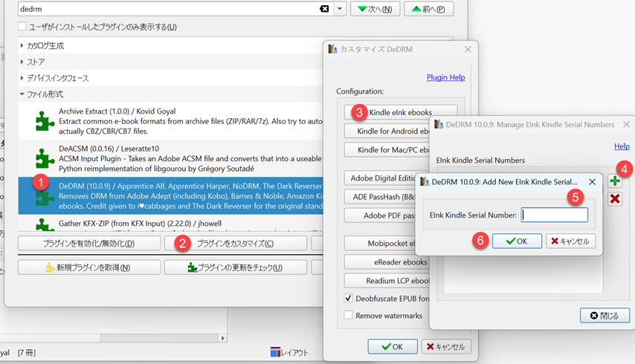Toggle show only user-installed plugins checkbox
This screenshot has height=364, width=635.
click(x=22, y=27)
